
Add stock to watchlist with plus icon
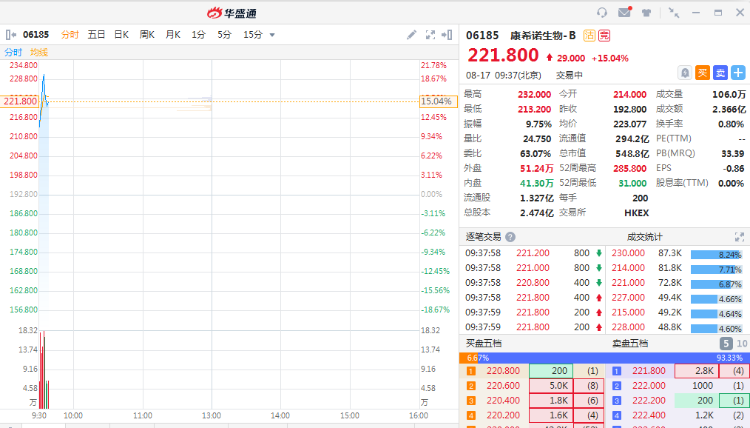[x=738, y=73]
